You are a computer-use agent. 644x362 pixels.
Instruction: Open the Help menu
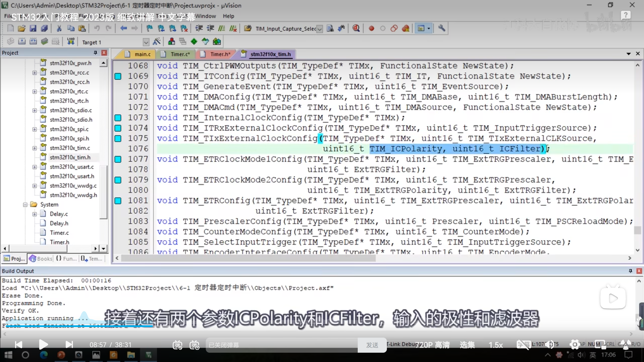pyautogui.click(x=228, y=16)
